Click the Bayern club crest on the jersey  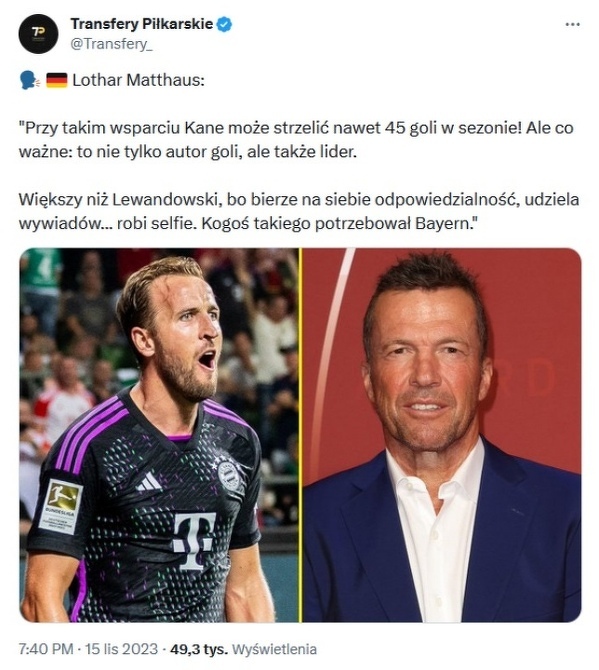229,472
